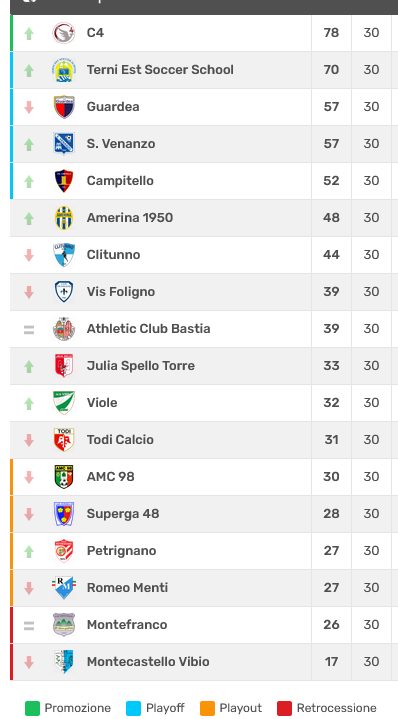Click Superga 48's points value 28
The height and width of the screenshot is (719, 398).
point(331,514)
